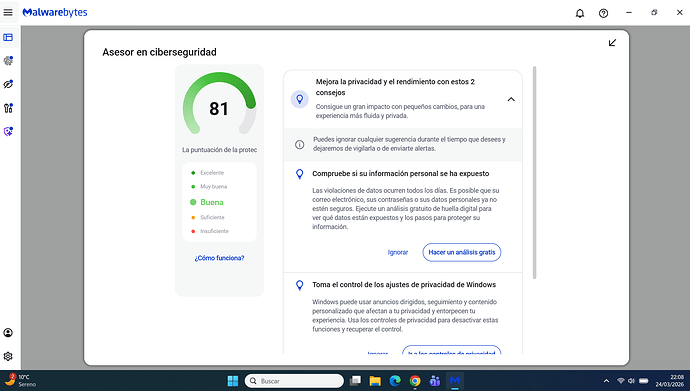Open the notifications bell
Image resolution: width=690 pixels, height=391 pixels.
(x=580, y=13)
